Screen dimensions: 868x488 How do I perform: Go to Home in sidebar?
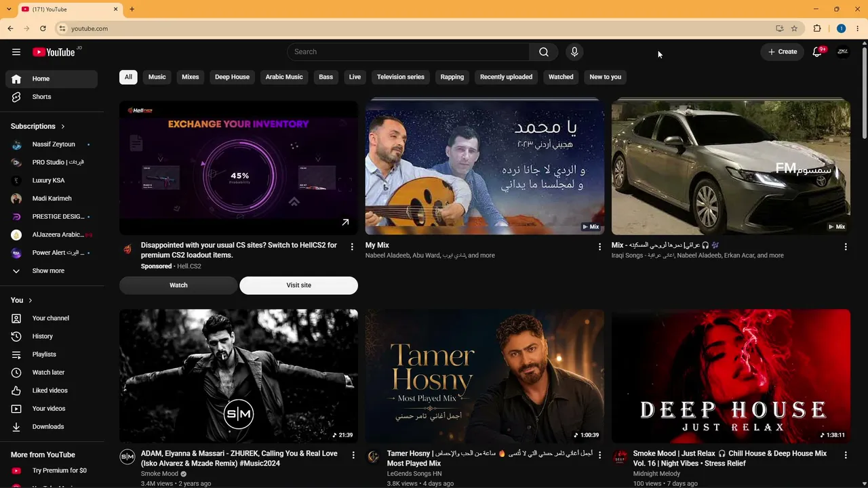[52, 79]
